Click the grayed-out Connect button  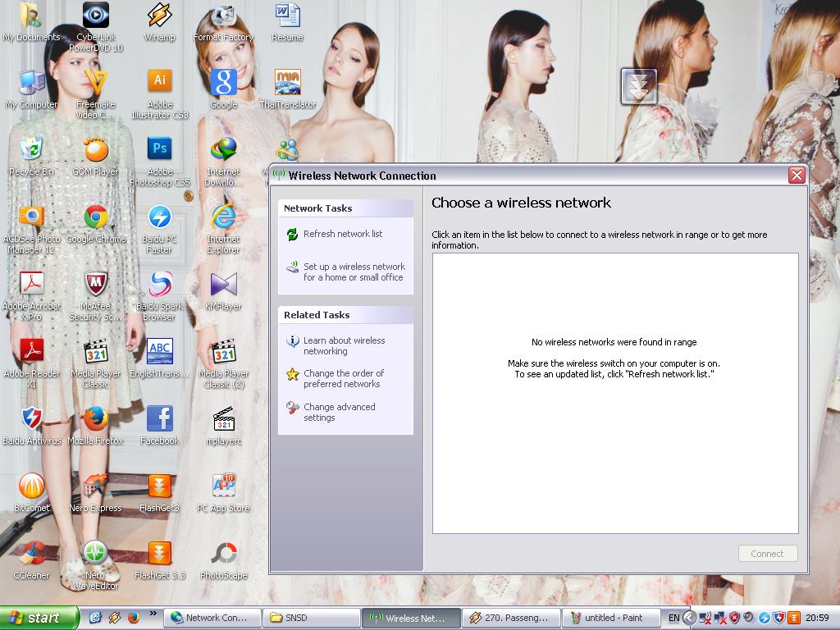pos(767,554)
